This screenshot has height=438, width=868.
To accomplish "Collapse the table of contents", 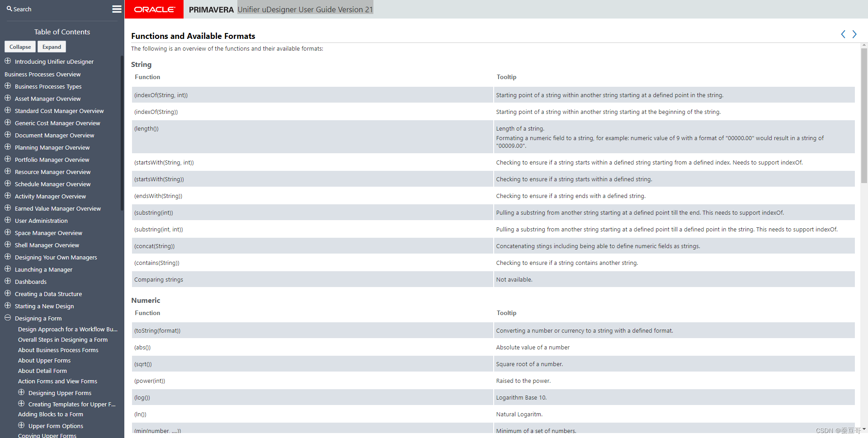I will pyautogui.click(x=20, y=47).
